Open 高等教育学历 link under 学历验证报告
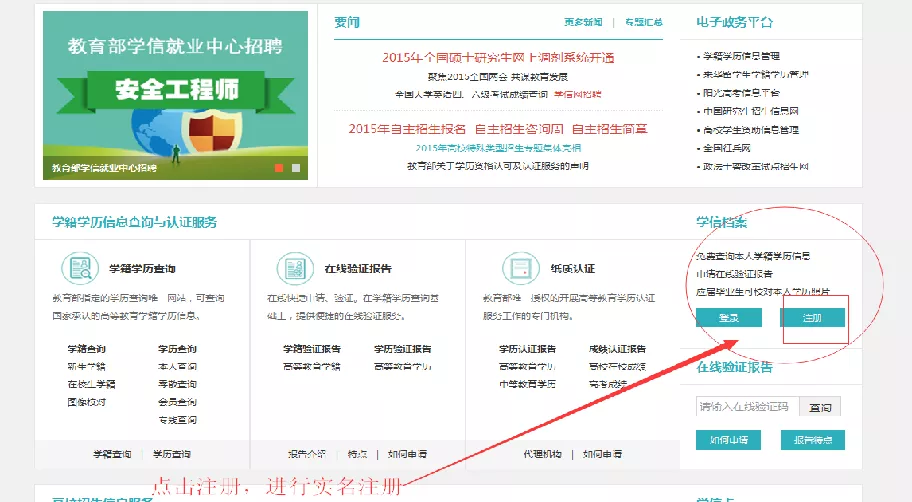Image resolution: width=912 pixels, height=502 pixels. click(x=402, y=366)
